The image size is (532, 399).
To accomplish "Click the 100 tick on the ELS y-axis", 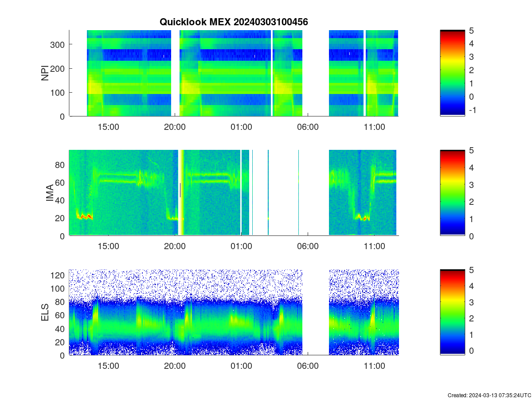I will pos(59,289).
